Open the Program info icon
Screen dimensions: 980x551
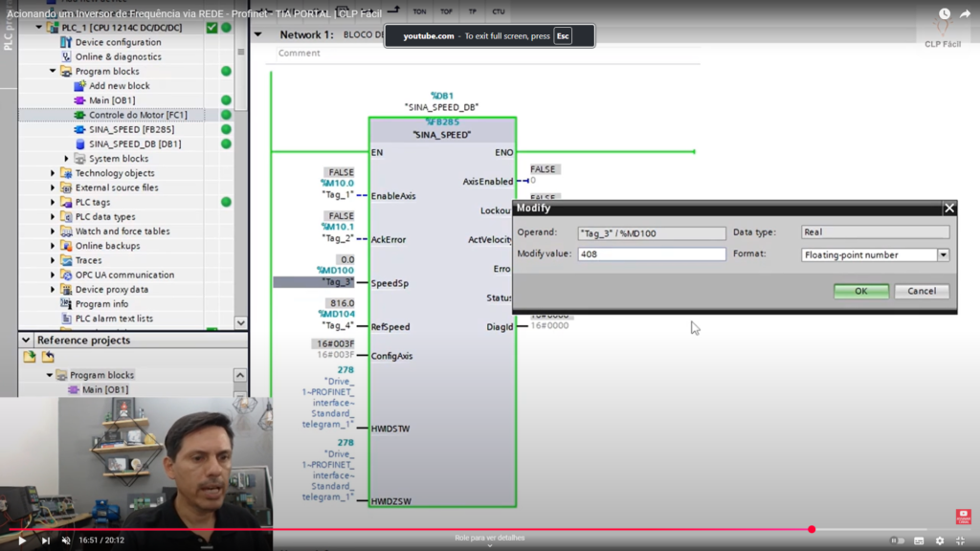click(x=66, y=304)
